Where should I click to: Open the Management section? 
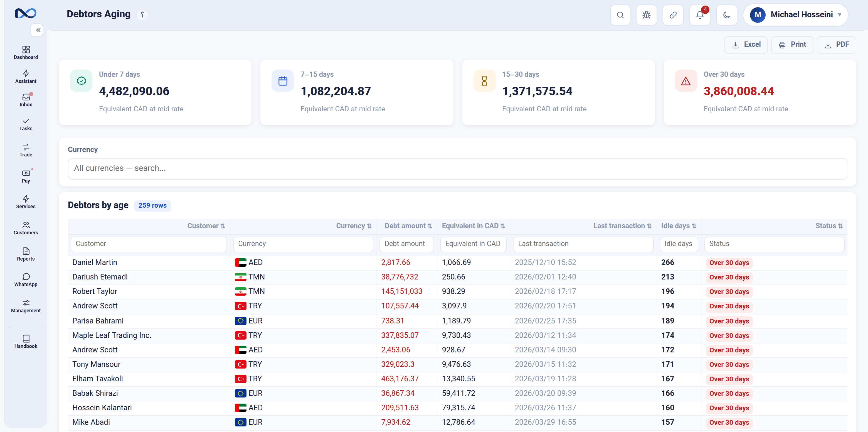coord(26,306)
